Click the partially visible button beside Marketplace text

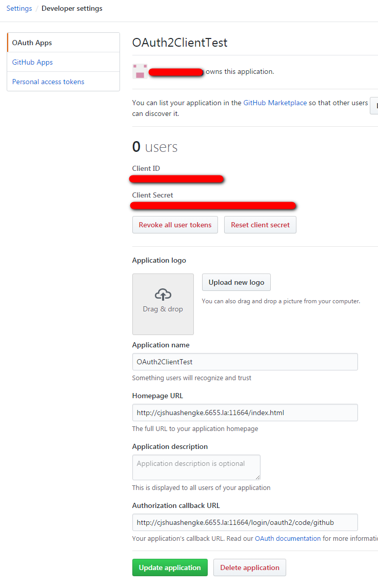(x=374, y=105)
